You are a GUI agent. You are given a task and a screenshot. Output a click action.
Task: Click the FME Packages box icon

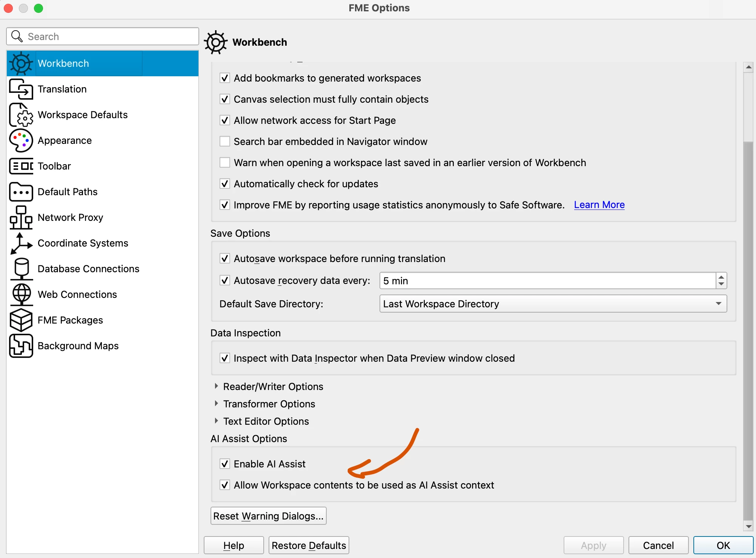[21, 320]
